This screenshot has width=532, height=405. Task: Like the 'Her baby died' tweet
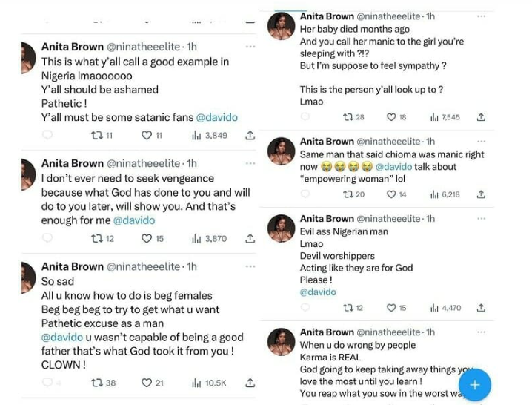click(392, 117)
